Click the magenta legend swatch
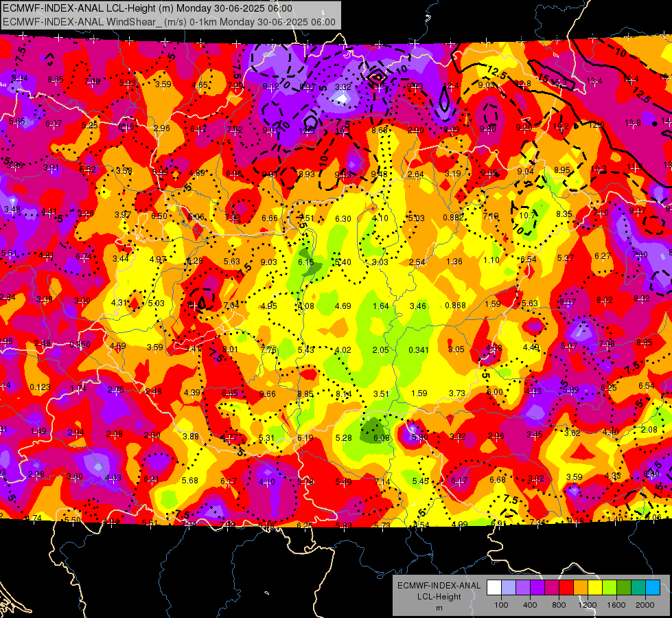Screen dimensions: 672x618 (552, 588)
